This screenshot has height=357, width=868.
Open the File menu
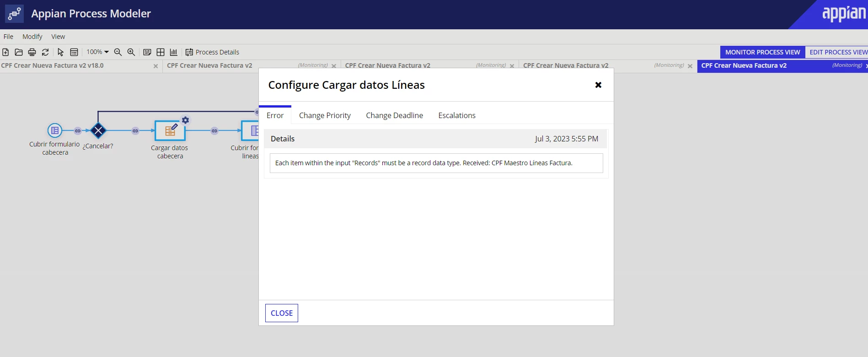click(x=8, y=37)
